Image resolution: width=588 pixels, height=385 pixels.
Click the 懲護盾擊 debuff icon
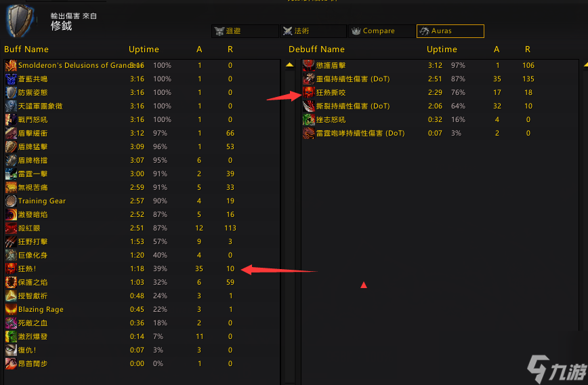tap(309, 66)
